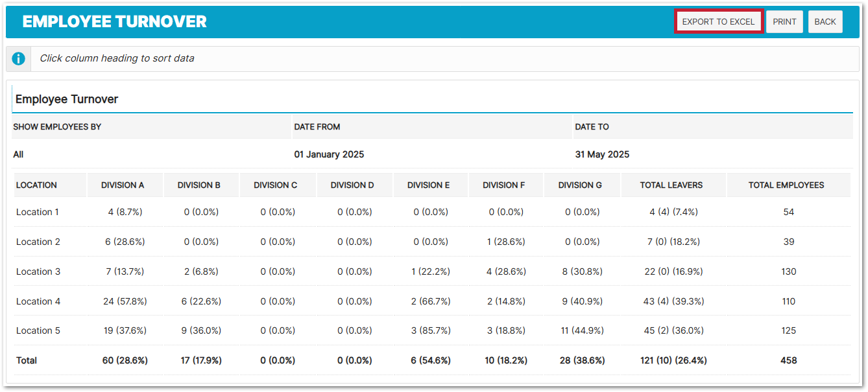Select the Location 4 row label
868x392 pixels.
(38, 301)
